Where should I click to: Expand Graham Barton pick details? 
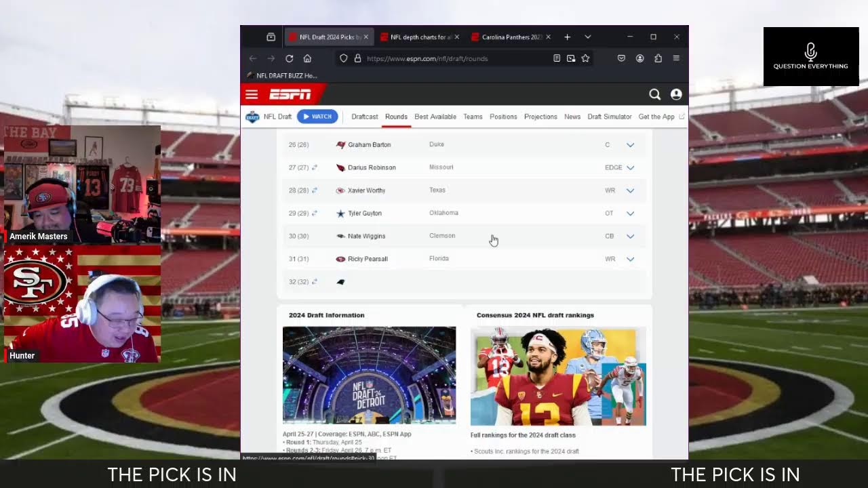pos(630,144)
